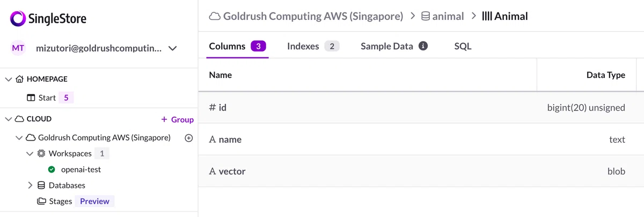Click the green status check for openai-test
644x217 pixels.
point(52,169)
